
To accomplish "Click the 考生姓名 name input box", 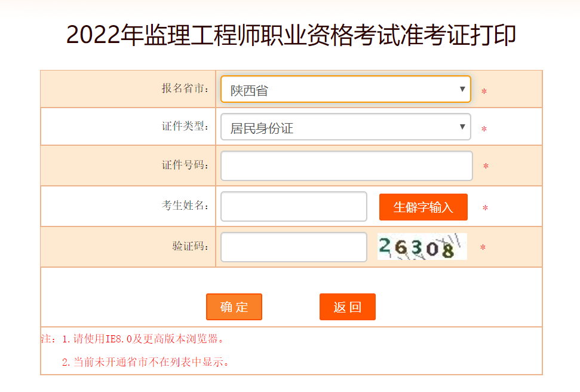I will coord(293,206).
